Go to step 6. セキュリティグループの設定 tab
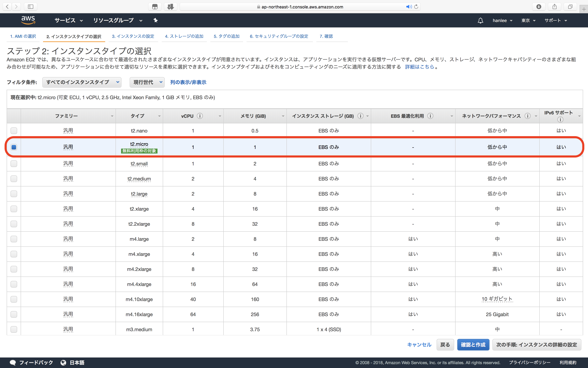The image size is (588, 368). pyautogui.click(x=279, y=36)
